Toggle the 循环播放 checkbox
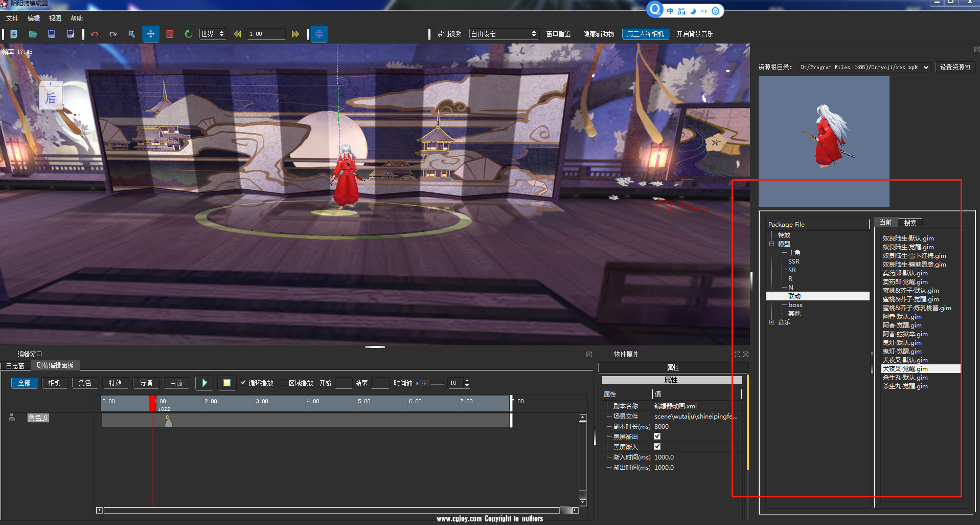Image resolution: width=980 pixels, height=525 pixels. coord(243,382)
